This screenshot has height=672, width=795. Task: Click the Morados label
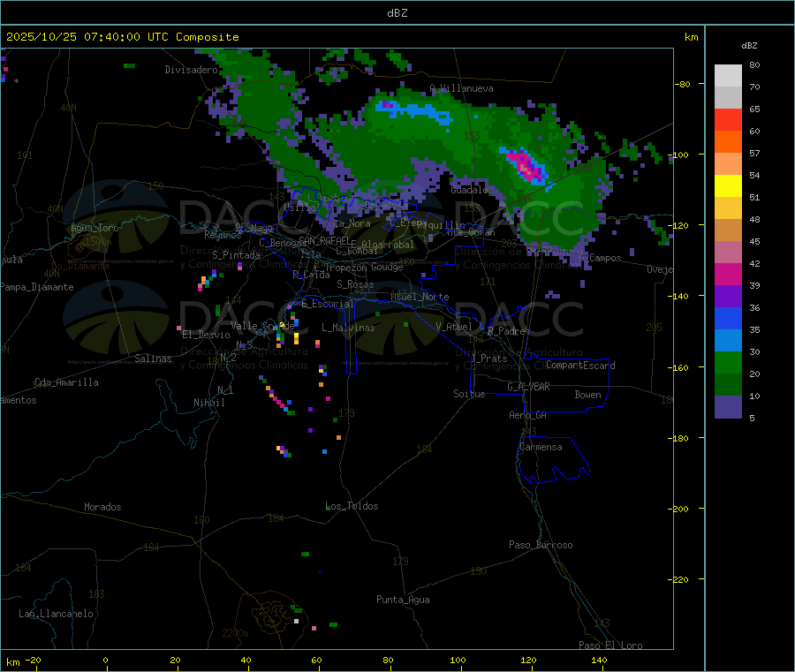(x=102, y=507)
